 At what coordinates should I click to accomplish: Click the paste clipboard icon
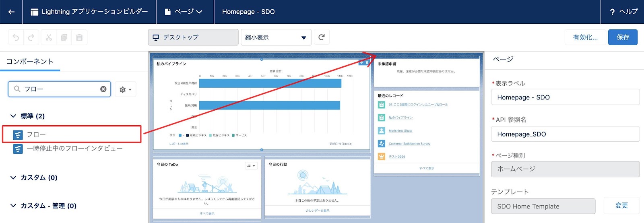79,37
